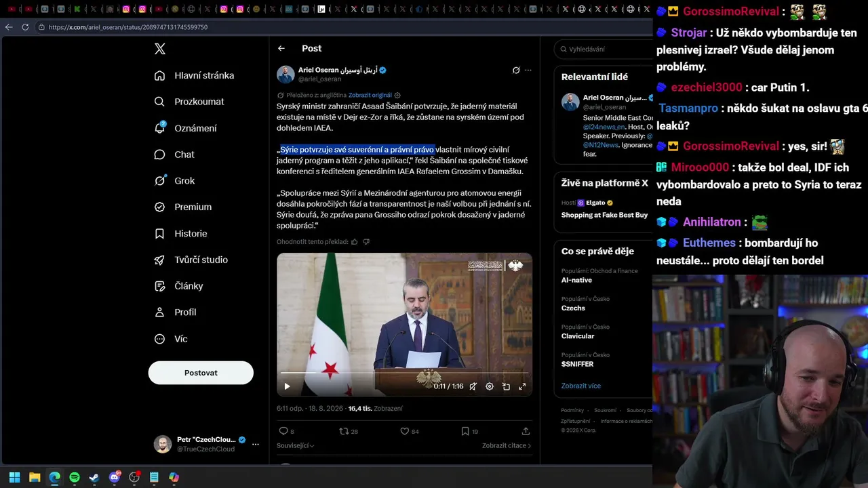Click the browser back button
The height and width of the screenshot is (488, 868).
pyautogui.click(x=9, y=27)
